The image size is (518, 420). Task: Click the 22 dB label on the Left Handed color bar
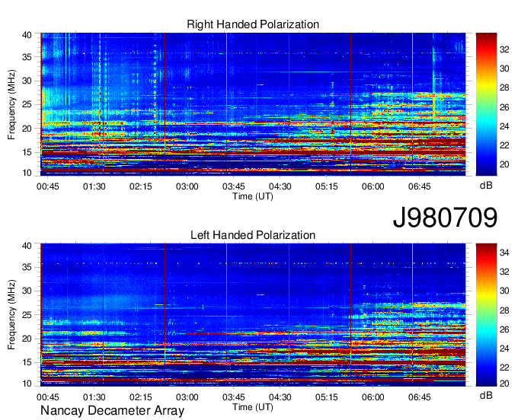(504, 367)
